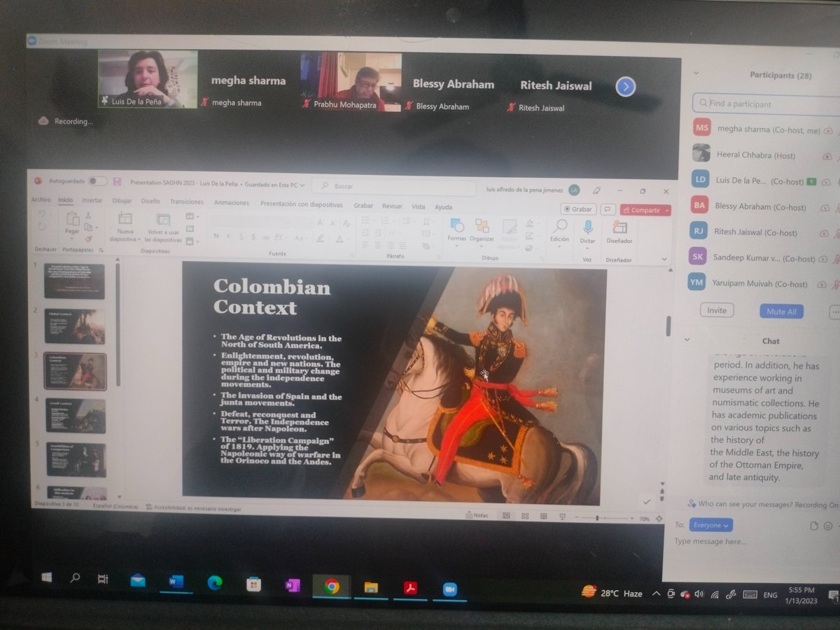This screenshot has height=630, width=840.
Task: Click the Invite button
Action: tap(716, 309)
